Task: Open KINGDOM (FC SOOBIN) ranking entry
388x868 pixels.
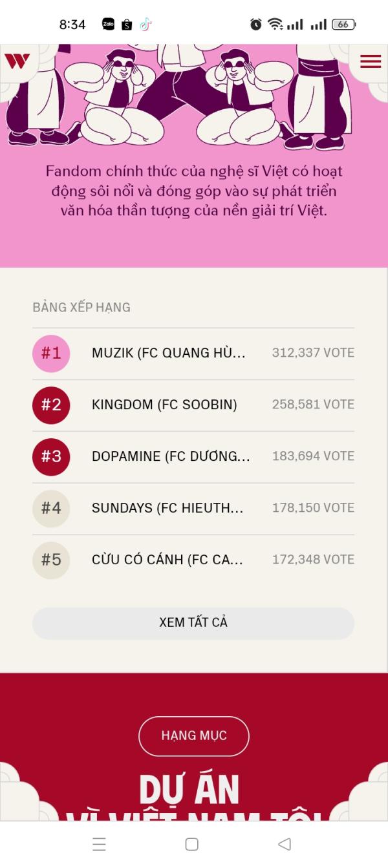Action: click(164, 405)
